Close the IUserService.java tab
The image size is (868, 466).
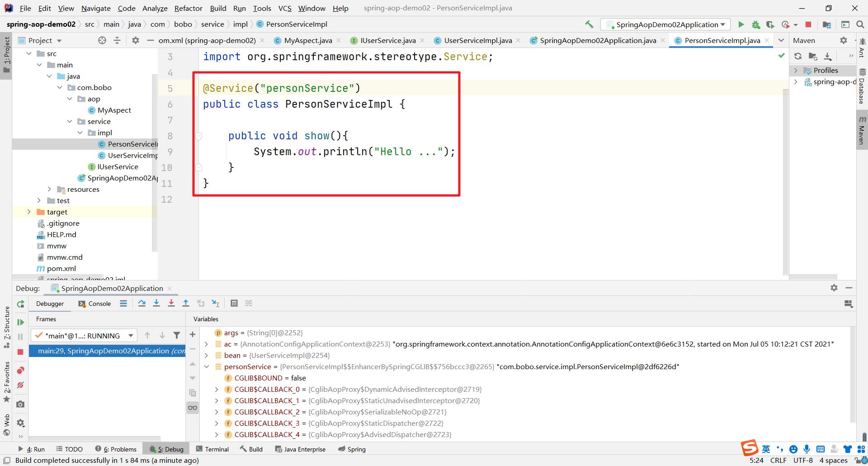click(x=422, y=40)
